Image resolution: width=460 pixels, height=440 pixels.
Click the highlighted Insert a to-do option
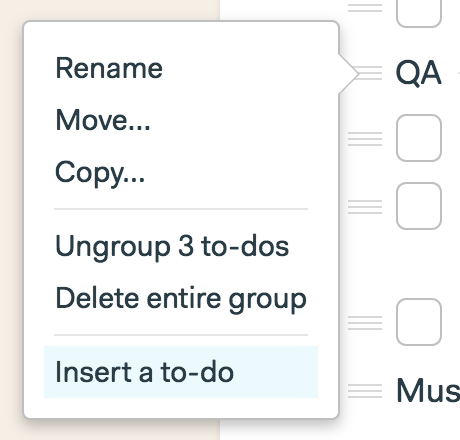pos(181,372)
